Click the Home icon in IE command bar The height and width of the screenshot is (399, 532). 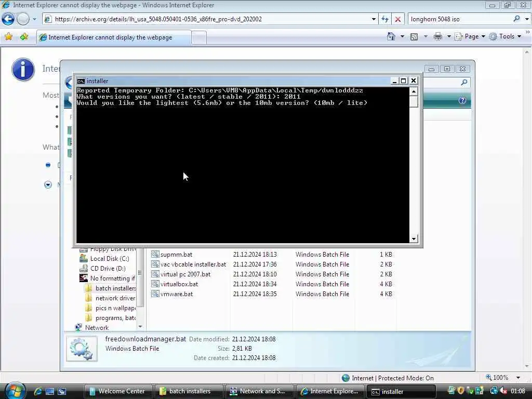391,36
